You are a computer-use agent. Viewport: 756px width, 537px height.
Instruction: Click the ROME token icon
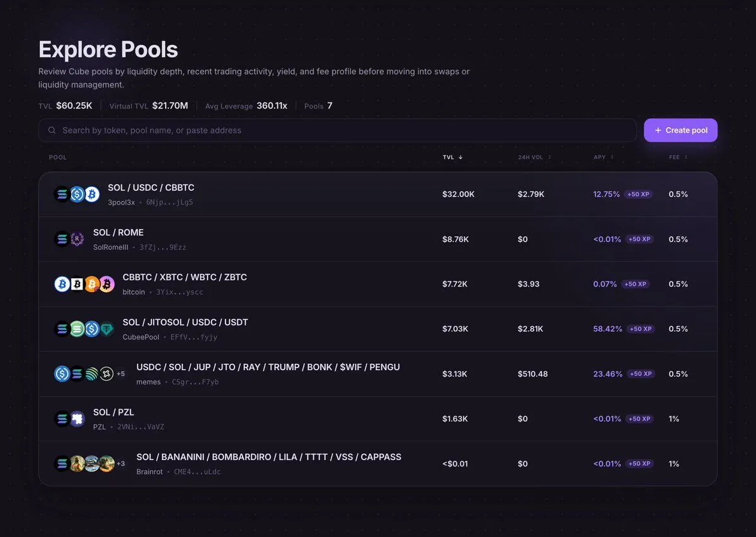[x=77, y=239]
